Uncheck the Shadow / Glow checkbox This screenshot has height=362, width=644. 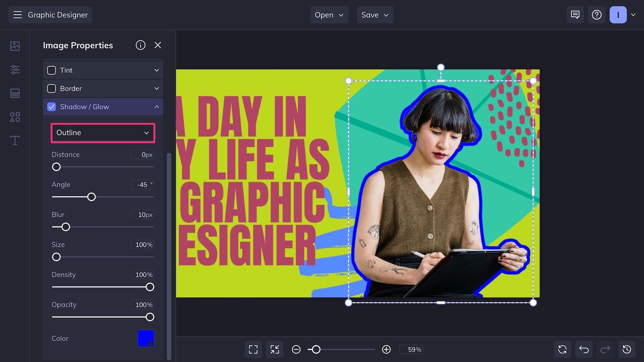click(52, 107)
